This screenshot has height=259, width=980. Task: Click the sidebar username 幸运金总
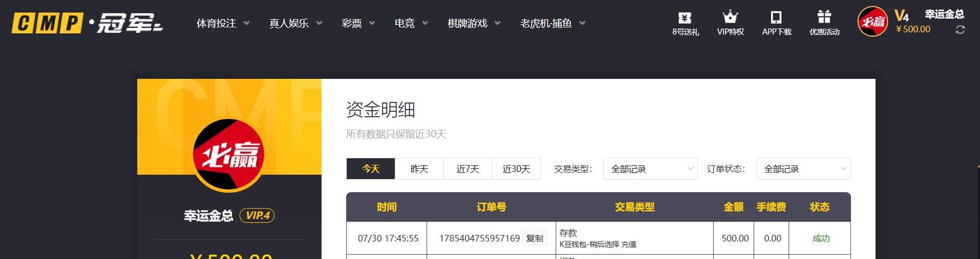click(209, 216)
